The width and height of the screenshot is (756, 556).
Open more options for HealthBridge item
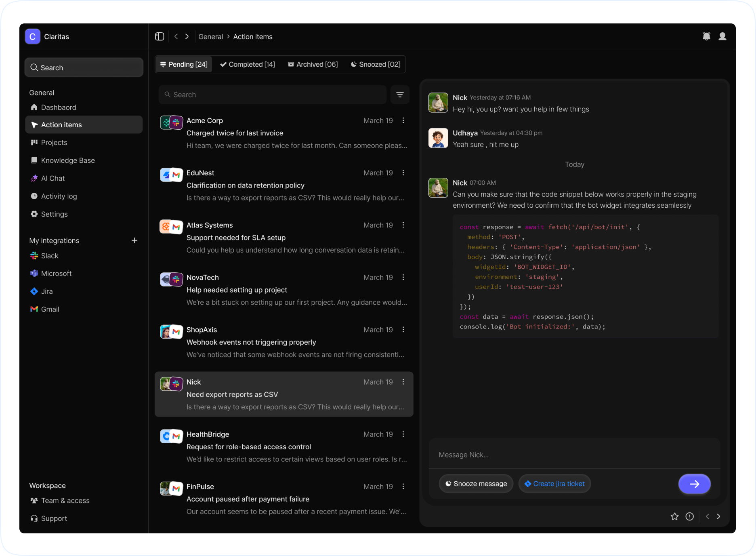point(403,434)
